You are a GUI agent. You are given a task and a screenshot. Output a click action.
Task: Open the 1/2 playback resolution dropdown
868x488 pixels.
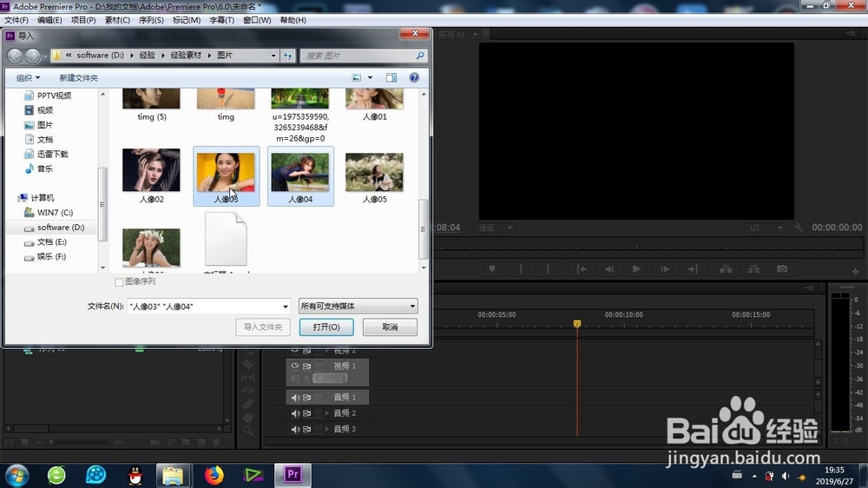click(765, 228)
